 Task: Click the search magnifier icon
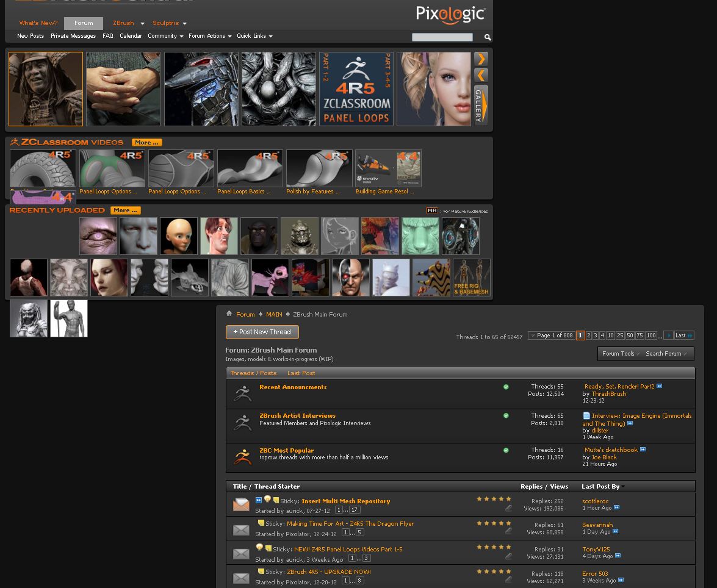coord(488,37)
